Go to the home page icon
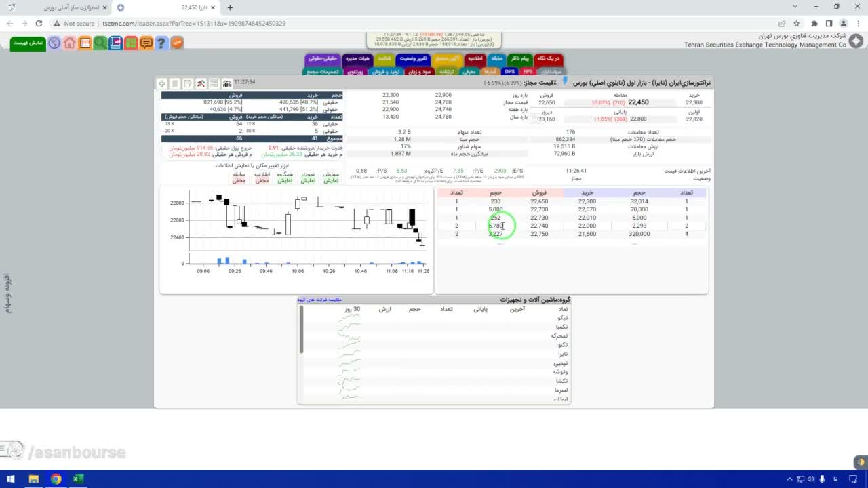 tap(70, 43)
